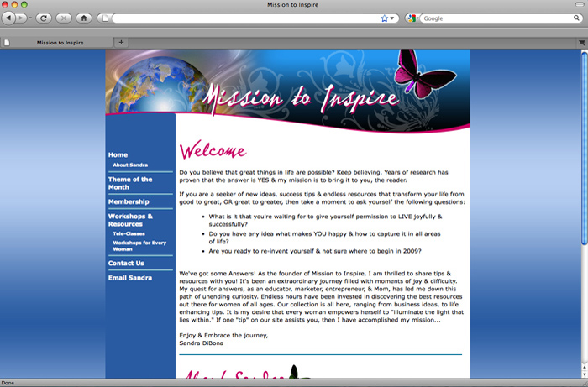The height and width of the screenshot is (387, 588).
Task: Click the Welcome heading
Action: click(x=213, y=150)
